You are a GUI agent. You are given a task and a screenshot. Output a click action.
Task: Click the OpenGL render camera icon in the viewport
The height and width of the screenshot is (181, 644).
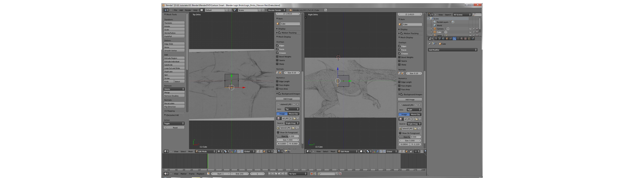[285, 152]
